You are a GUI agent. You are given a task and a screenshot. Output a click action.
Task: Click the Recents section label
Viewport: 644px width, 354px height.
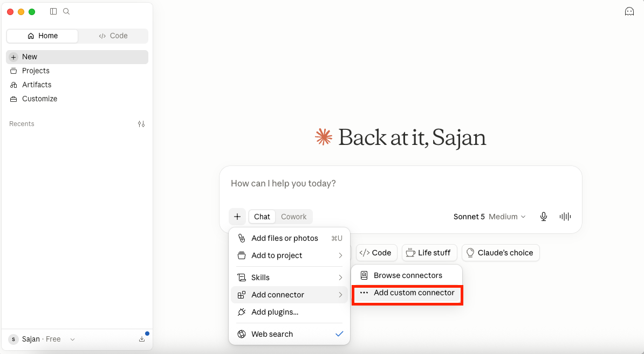point(22,124)
